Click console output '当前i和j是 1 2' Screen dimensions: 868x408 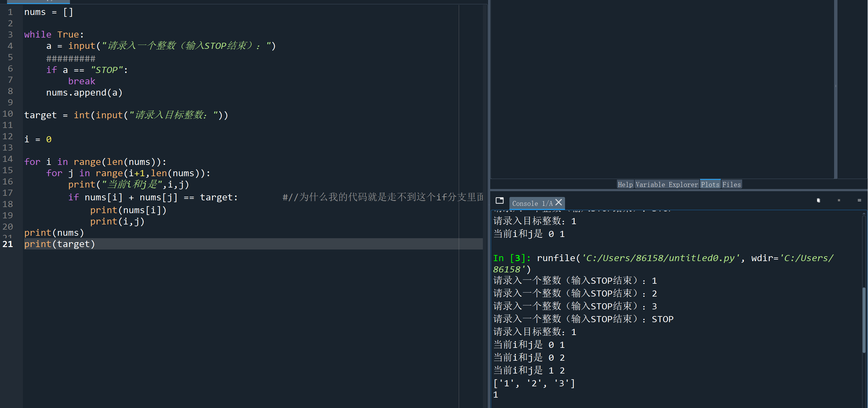click(529, 371)
